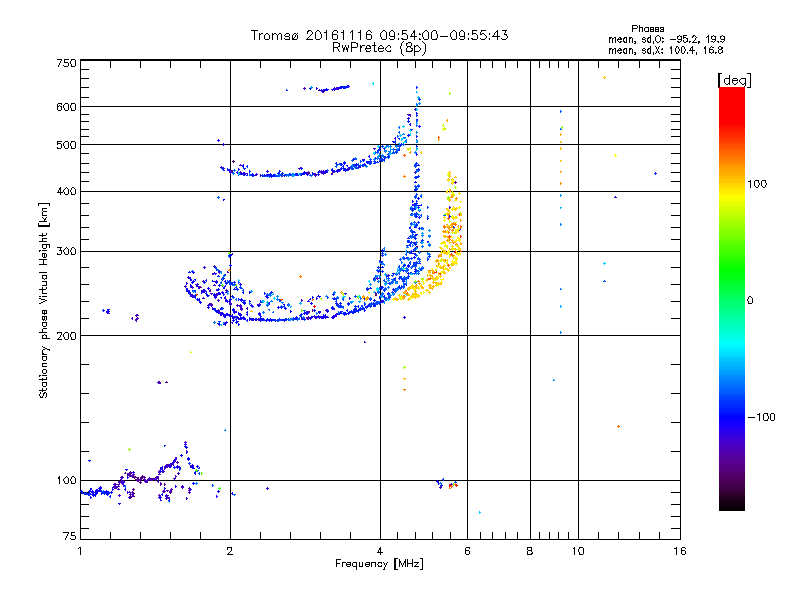Image resolution: width=800 pixels, height=600 pixels.
Task: Click the purple E-layer trace near 100 km
Action: (x=140, y=477)
